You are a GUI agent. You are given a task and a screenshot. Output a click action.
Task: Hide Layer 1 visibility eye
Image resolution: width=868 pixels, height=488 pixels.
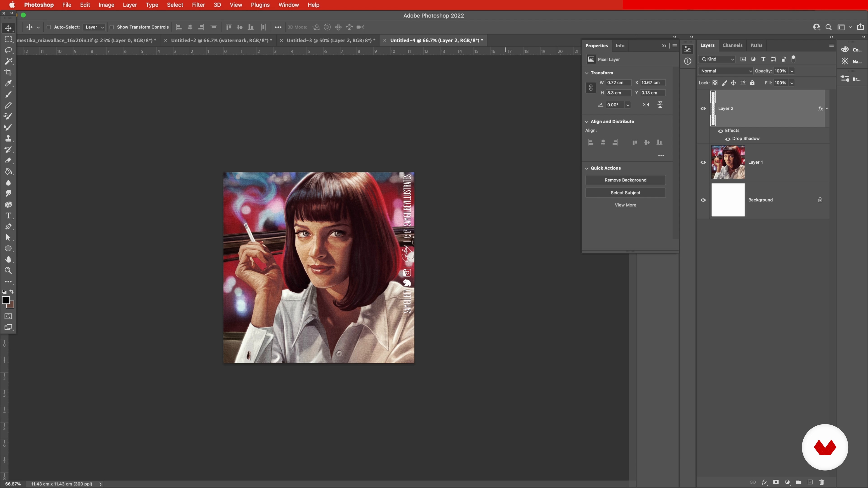point(703,162)
